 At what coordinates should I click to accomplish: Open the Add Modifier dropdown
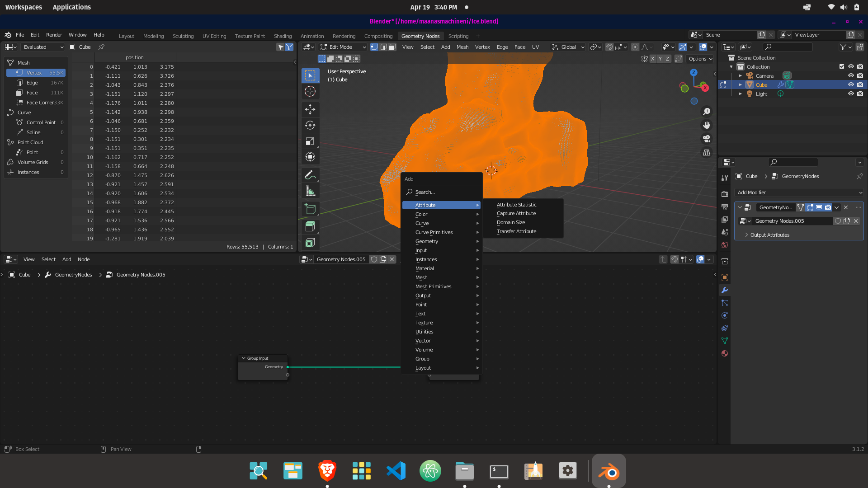point(799,192)
